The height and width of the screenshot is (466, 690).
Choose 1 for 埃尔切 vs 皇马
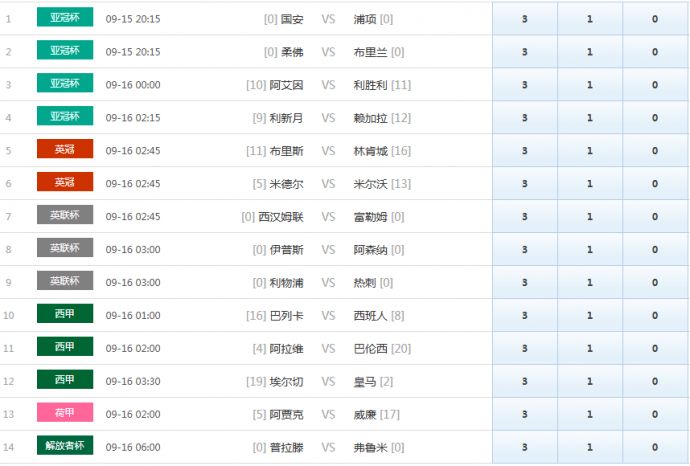590,382
